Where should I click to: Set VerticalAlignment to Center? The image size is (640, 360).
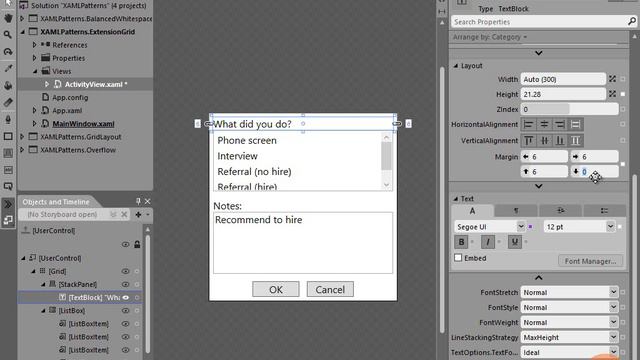click(544, 140)
